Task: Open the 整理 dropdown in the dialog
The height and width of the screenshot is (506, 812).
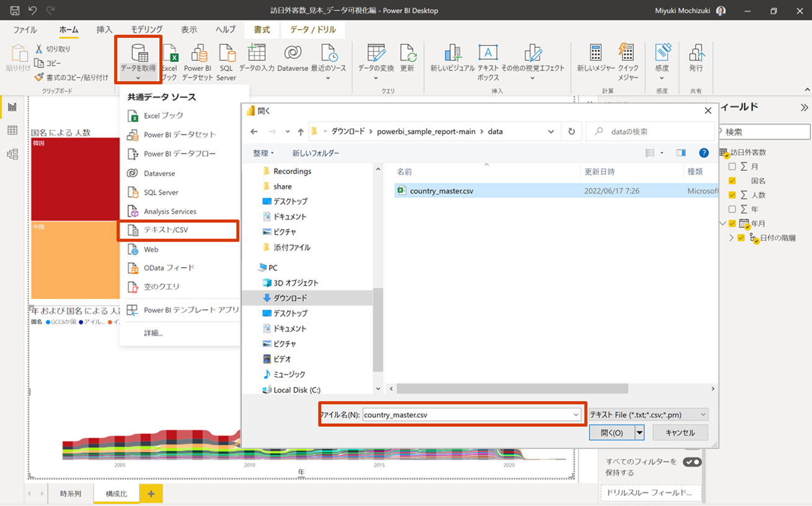Action: click(x=263, y=153)
